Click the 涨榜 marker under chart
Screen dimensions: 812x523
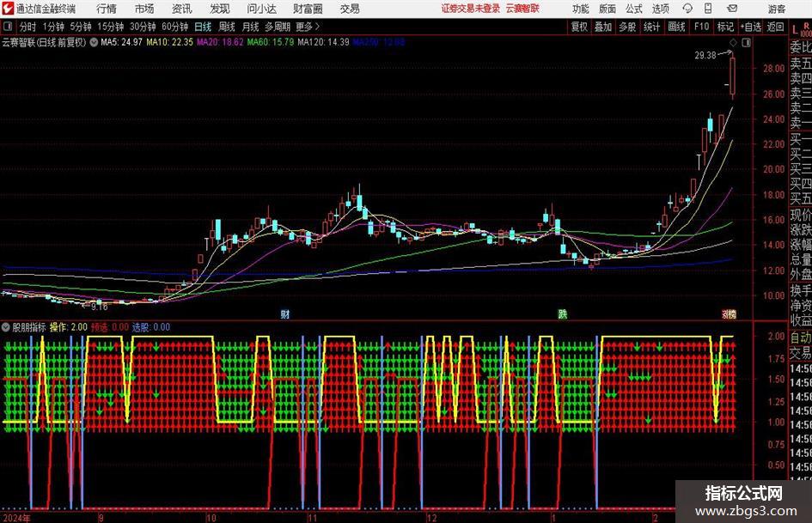coord(730,313)
